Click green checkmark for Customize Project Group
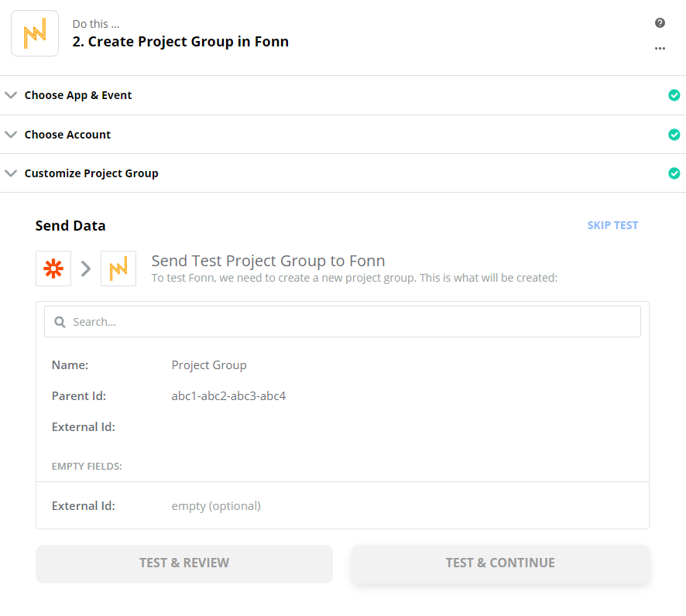686x616 pixels. click(674, 173)
